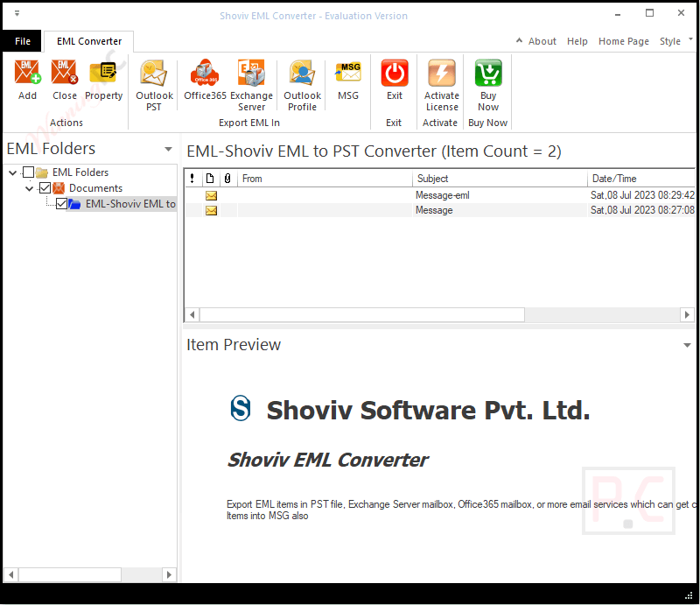
Task: Click folder tree scroll right arrow
Action: pyautogui.click(x=169, y=575)
